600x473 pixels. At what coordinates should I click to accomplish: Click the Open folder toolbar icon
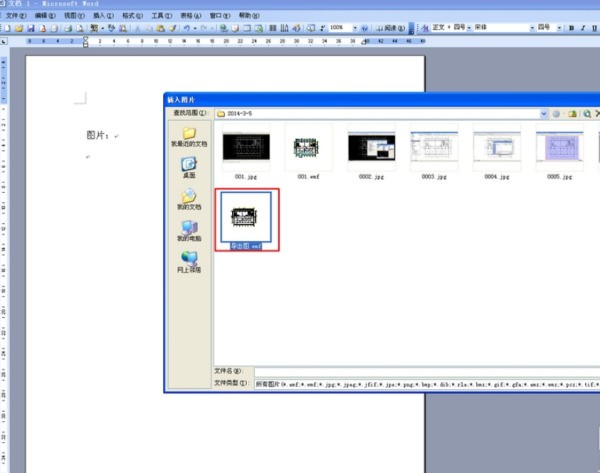click(19, 28)
